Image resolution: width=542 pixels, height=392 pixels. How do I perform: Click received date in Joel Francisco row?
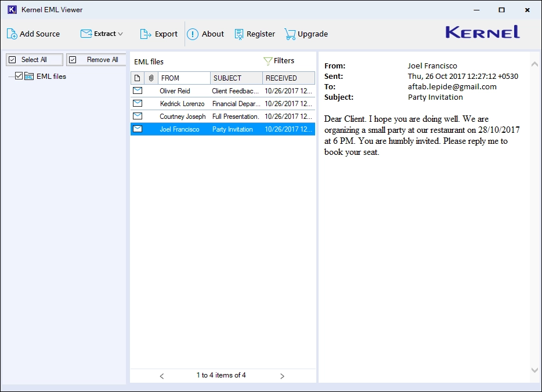tap(288, 129)
